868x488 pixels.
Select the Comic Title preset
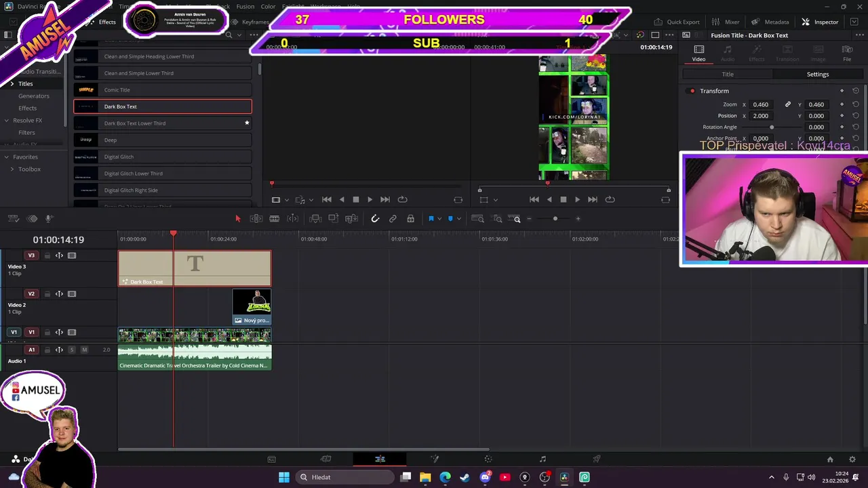click(162, 89)
